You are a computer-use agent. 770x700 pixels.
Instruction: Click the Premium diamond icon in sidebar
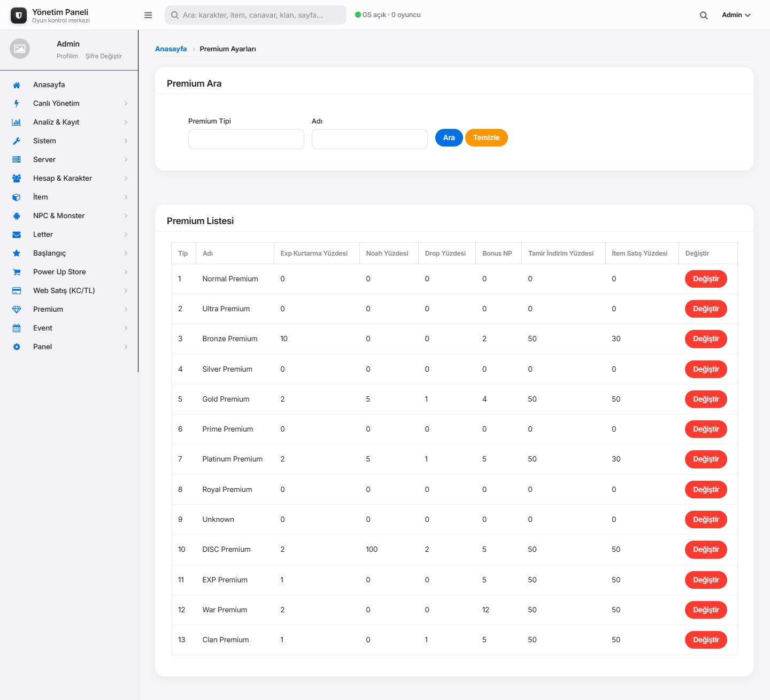coord(17,310)
